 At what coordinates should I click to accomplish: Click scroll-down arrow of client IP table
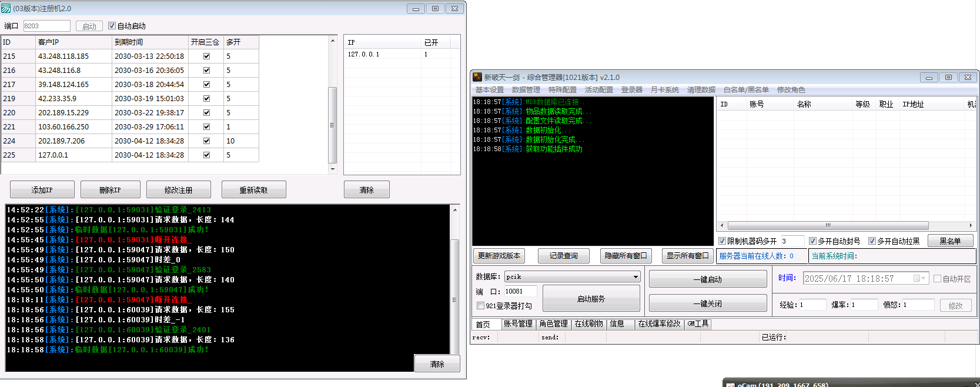pyautogui.click(x=333, y=169)
